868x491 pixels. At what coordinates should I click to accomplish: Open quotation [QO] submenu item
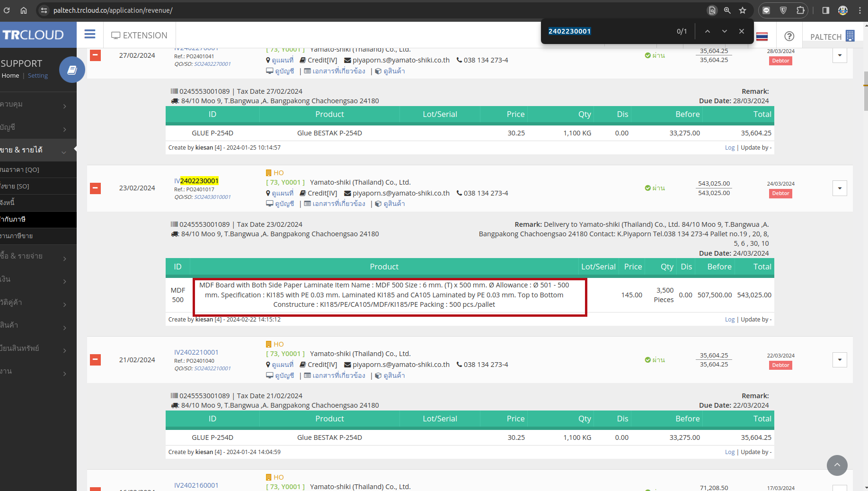coord(38,170)
